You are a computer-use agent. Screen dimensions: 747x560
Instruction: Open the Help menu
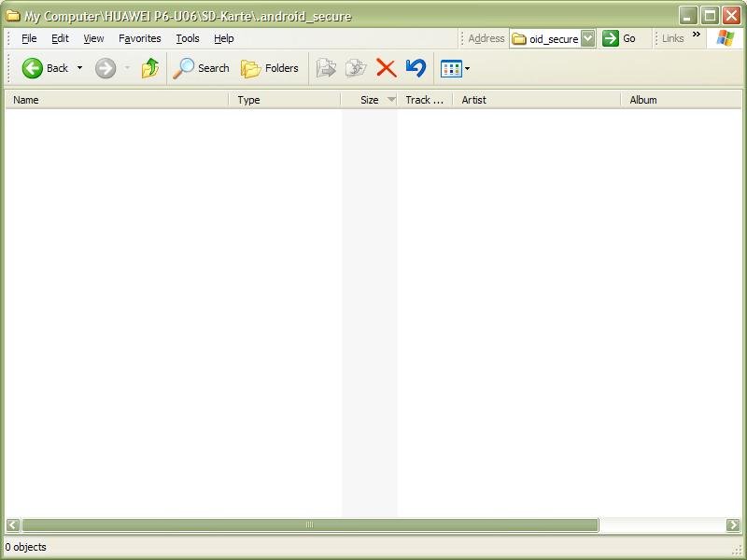[x=223, y=38]
